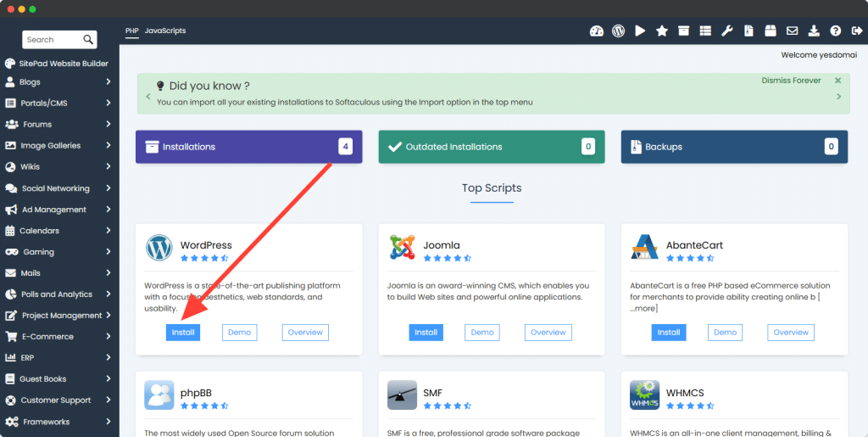Close the Did you know banner with X
This screenshot has width=868, height=437.
click(x=838, y=81)
